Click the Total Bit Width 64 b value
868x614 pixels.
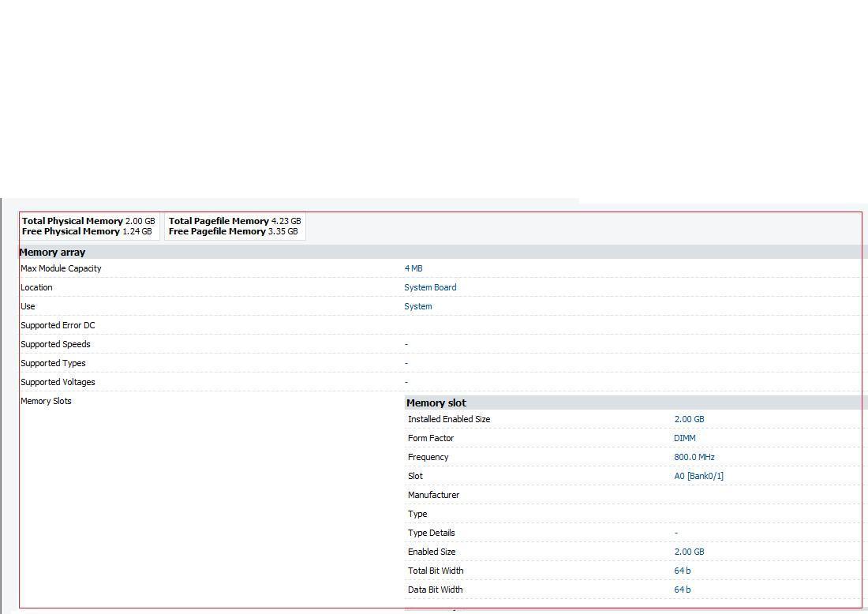click(x=683, y=571)
